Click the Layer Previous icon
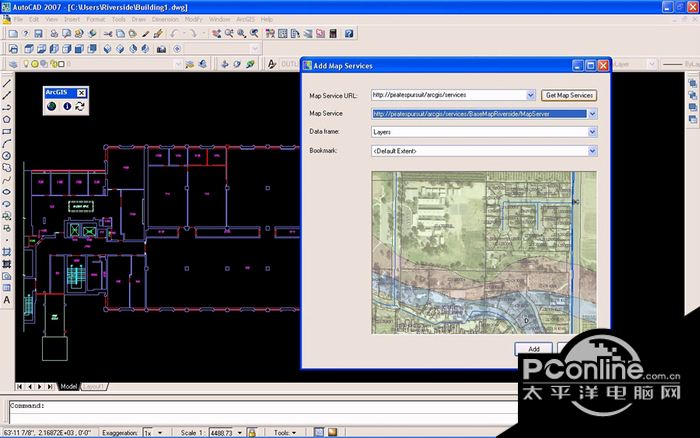The image size is (700, 438). 203,64
